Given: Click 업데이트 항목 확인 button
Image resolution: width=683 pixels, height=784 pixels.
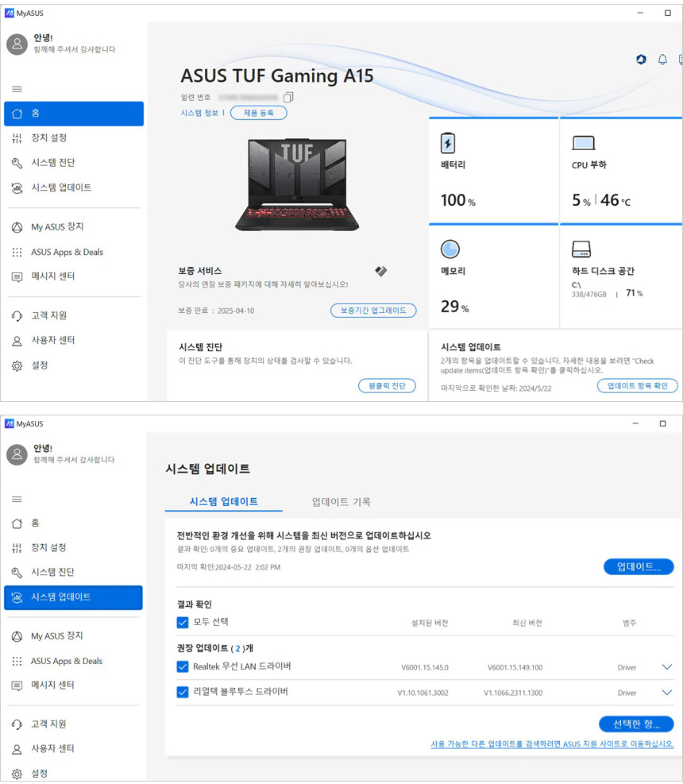Looking at the screenshot, I should pyautogui.click(x=638, y=386).
